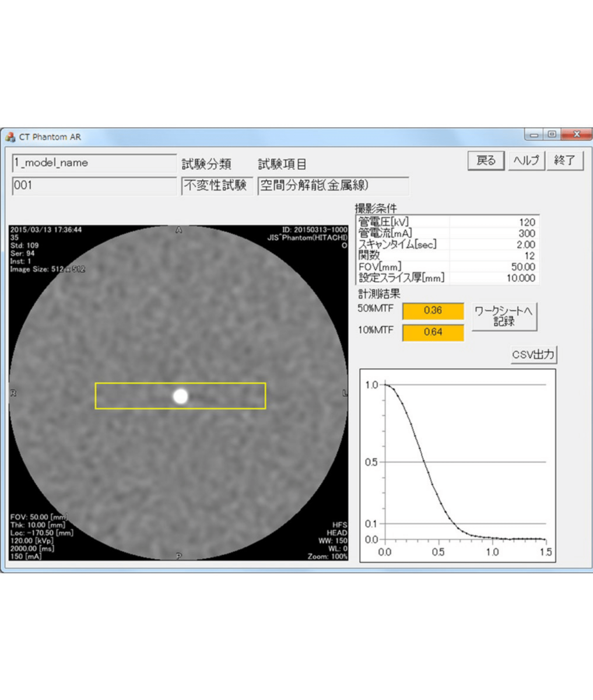The height and width of the screenshot is (700, 593).
Task: Export data using CSV出力 button
Action: click(x=534, y=355)
